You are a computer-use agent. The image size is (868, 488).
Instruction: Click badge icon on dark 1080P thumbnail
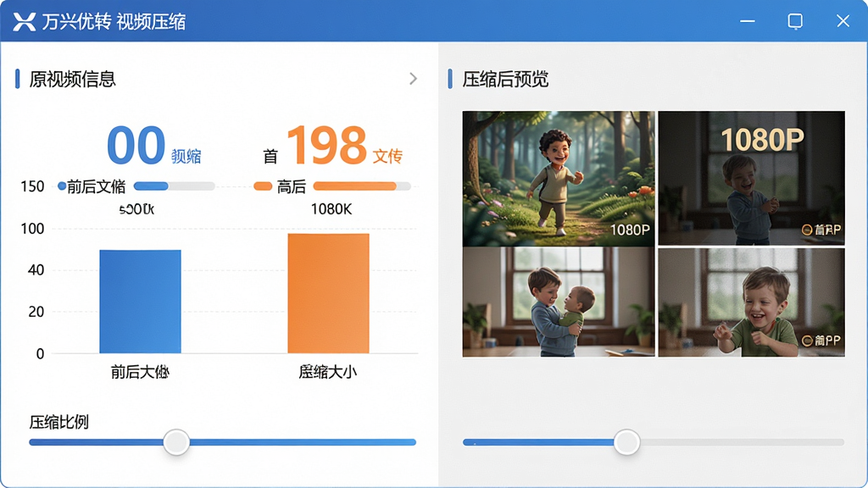pyautogui.click(x=807, y=230)
